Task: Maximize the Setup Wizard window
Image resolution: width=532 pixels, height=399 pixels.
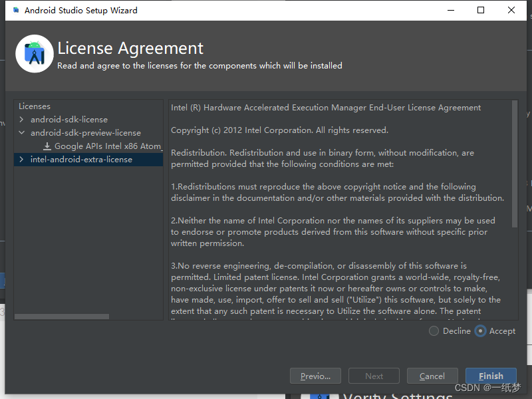Action: (x=481, y=10)
